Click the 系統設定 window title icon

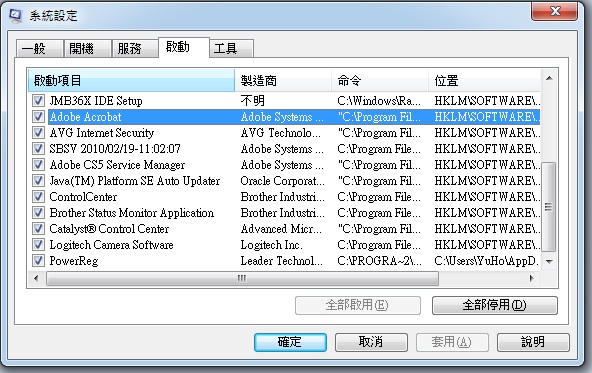15,16
